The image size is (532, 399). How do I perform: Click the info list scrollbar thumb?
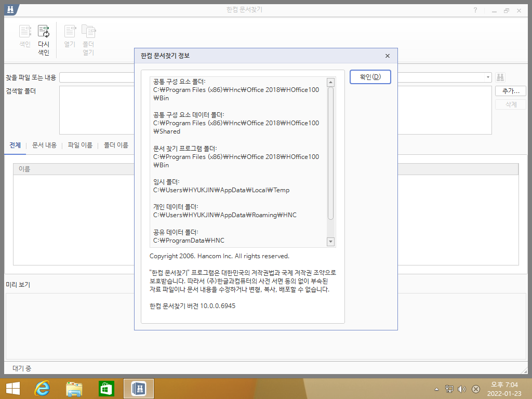[330, 153]
